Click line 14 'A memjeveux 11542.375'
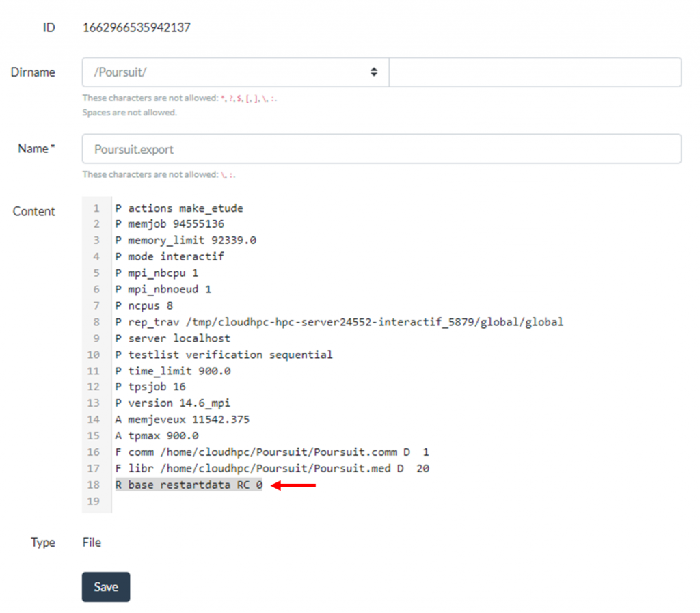Screen dimensions: 700x613 [182, 420]
